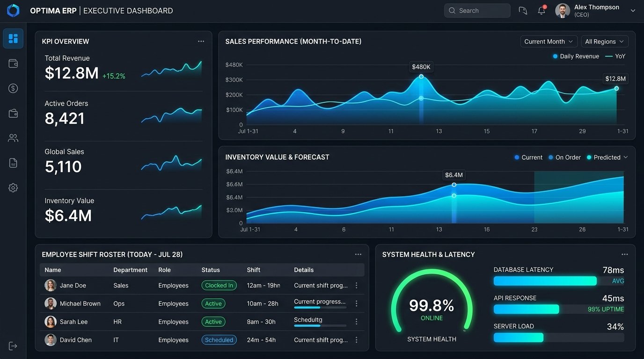Click Jane Doe's avatar in the roster
Screen dimensions: 644x359
point(51,286)
